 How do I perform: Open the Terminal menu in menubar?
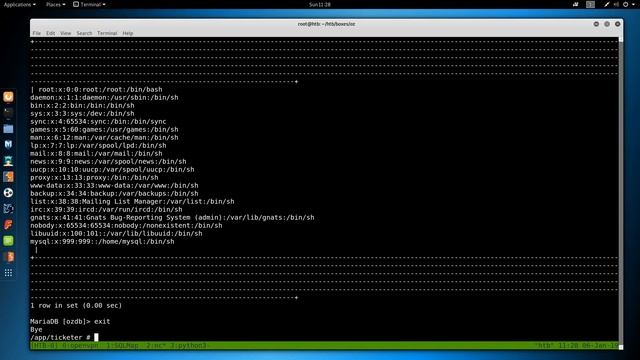(x=107, y=33)
